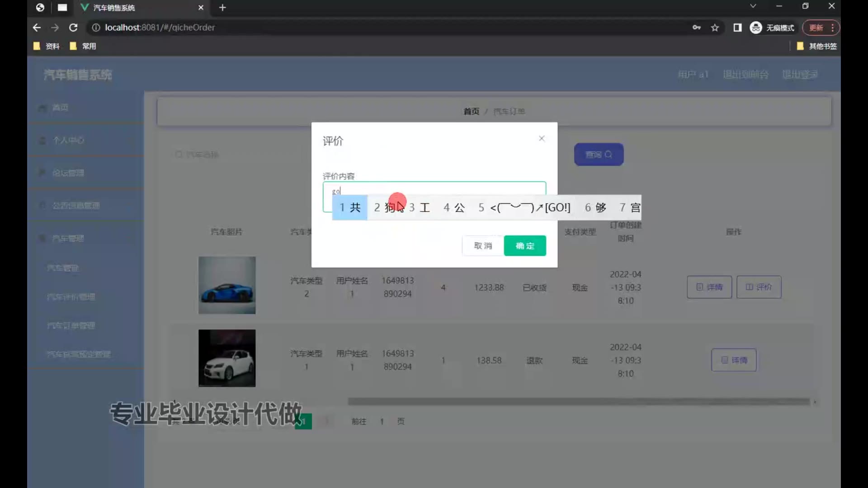
Task: Open 公告信息管理 in the sidebar menu
Action: pos(85,205)
